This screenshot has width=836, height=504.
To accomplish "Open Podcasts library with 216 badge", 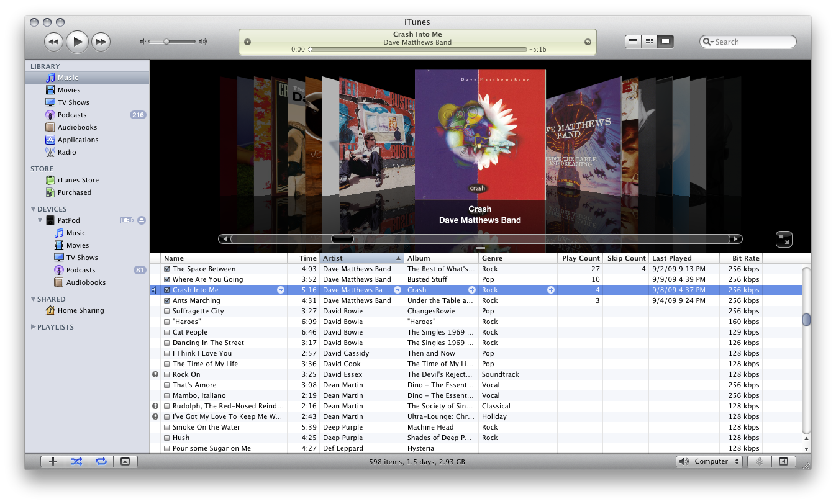I will click(87, 115).
